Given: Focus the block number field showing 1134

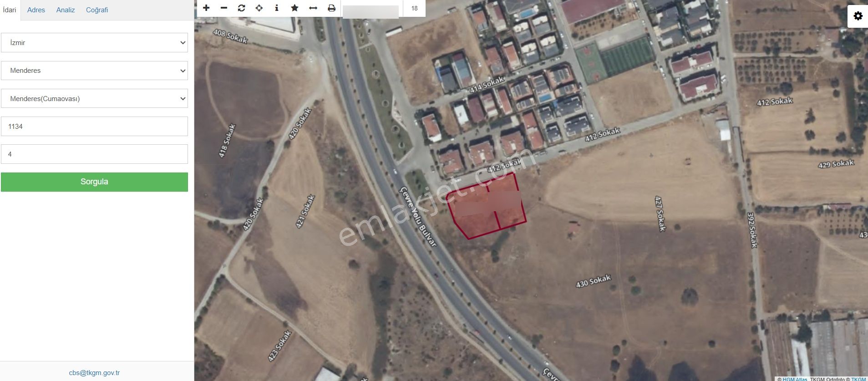Looking at the screenshot, I should pyautogui.click(x=94, y=126).
